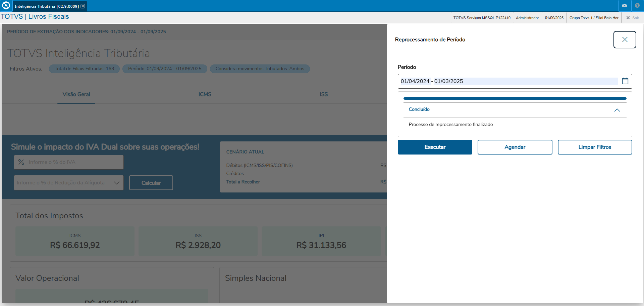Click the TOTVS logo icon in title bar

(6, 5)
